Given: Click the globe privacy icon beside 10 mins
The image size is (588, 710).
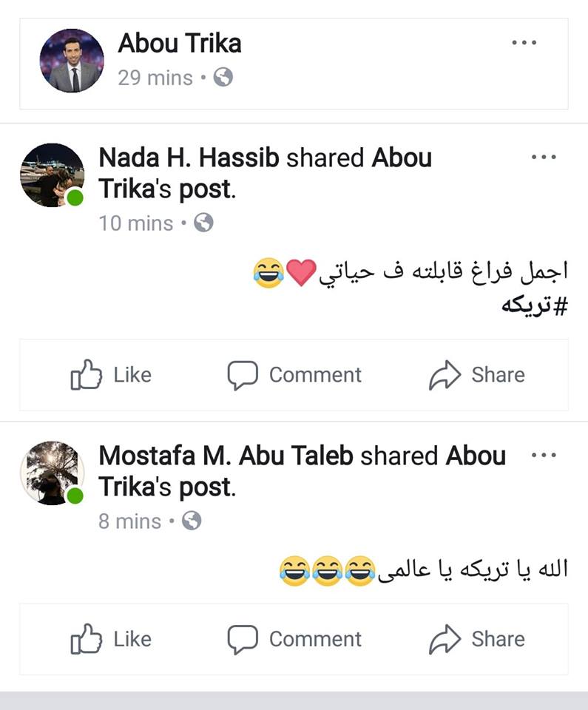Looking at the screenshot, I should point(203,223).
